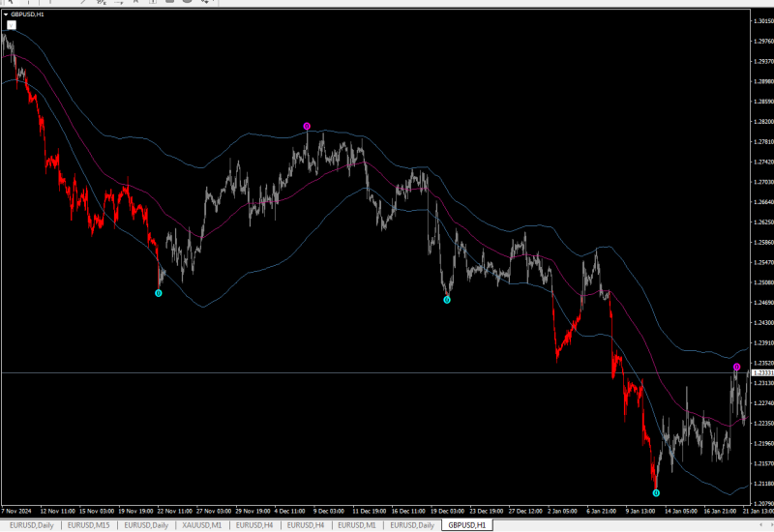Open the XAUUSD,M1 chart tab

tap(202, 525)
